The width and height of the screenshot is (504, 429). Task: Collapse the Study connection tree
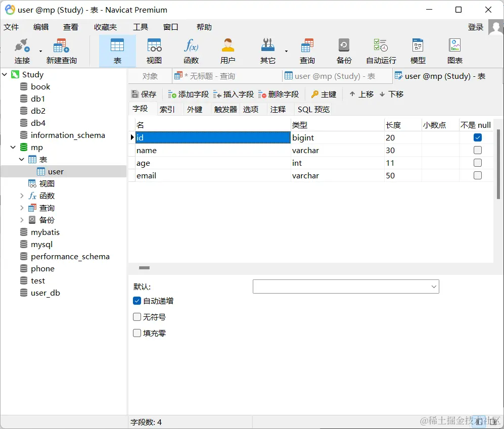click(x=5, y=75)
